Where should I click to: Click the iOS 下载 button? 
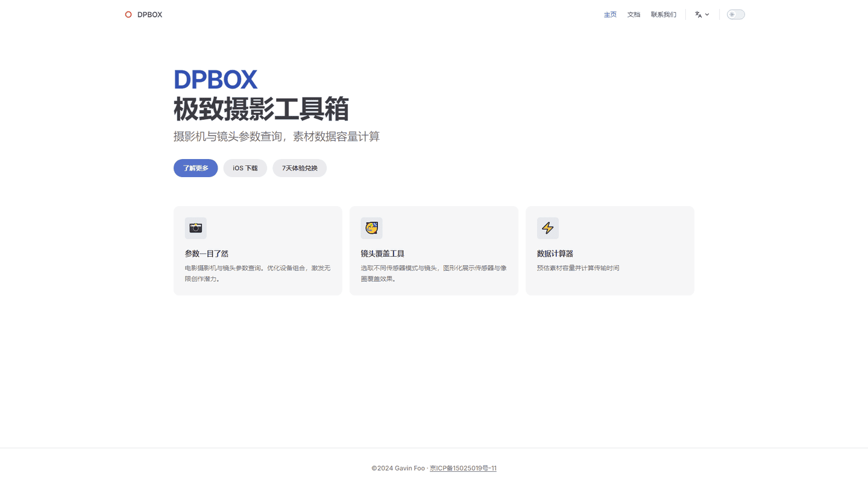(245, 168)
